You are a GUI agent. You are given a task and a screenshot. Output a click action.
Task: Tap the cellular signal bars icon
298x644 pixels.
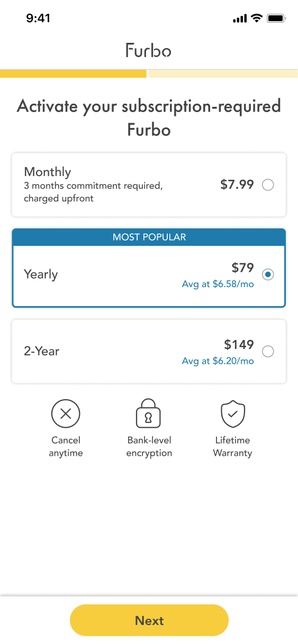[240, 19]
